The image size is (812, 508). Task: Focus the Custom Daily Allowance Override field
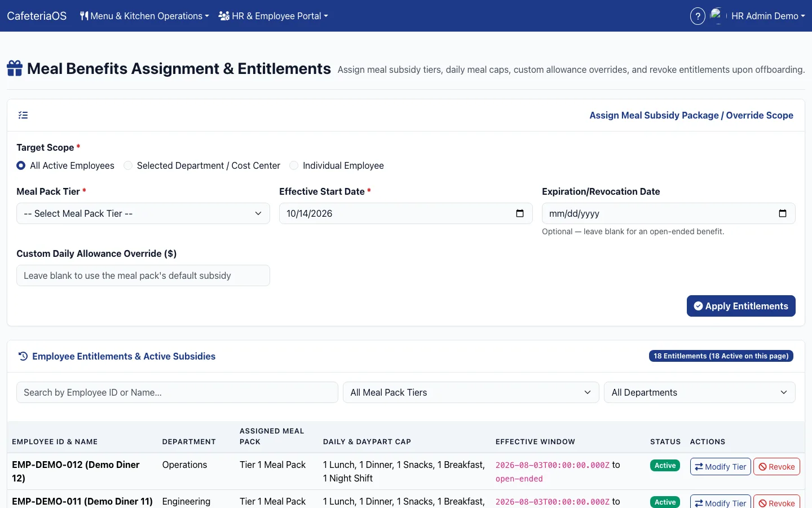(x=143, y=275)
